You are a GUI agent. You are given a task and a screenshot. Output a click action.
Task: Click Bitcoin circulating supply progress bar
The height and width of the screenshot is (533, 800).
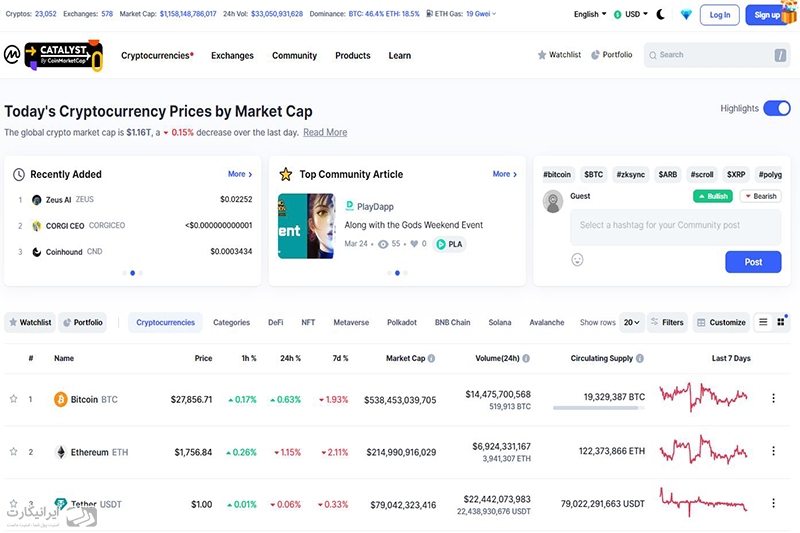click(599, 408)
